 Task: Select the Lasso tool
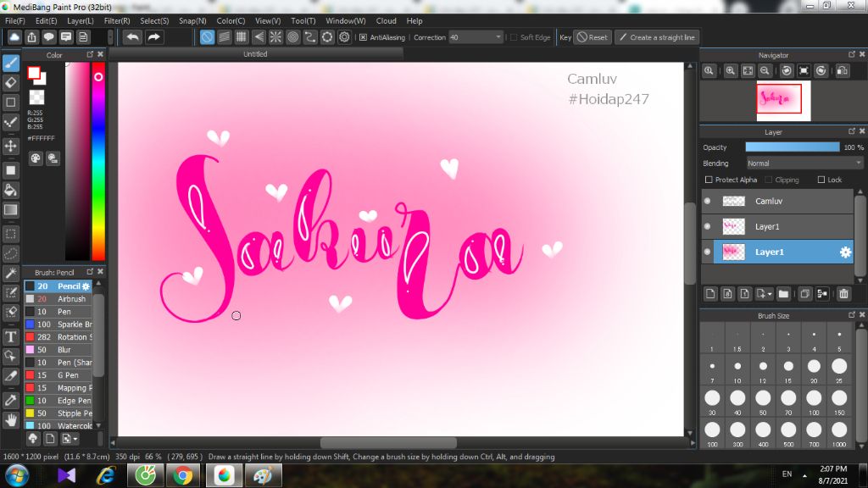pyautogui.click(x=11, y=253)
